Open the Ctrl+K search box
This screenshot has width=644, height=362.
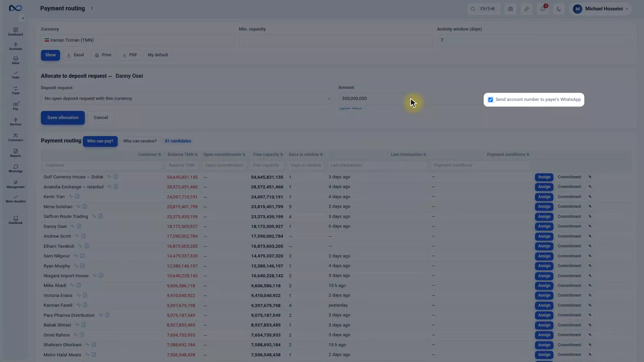coord(484,9)
